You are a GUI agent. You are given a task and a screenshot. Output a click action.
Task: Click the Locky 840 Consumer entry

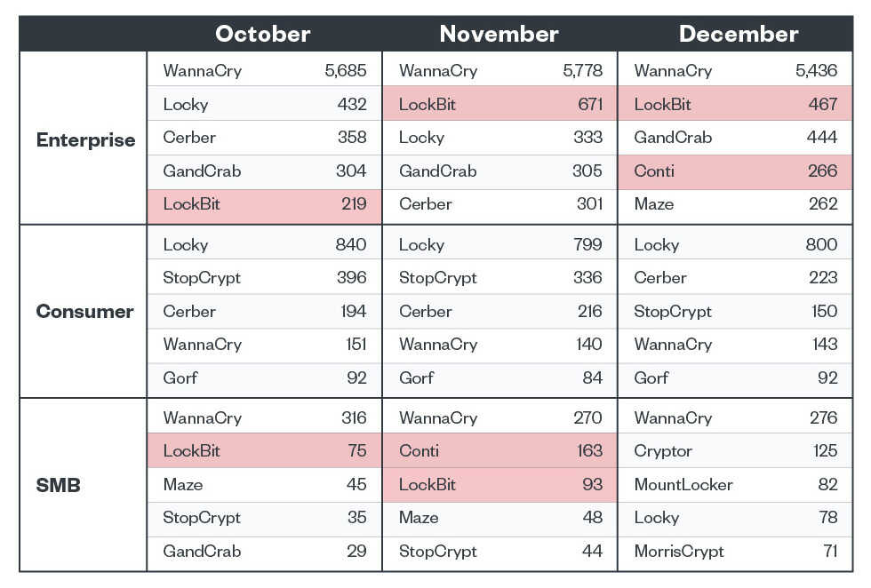tap(264, 245)
